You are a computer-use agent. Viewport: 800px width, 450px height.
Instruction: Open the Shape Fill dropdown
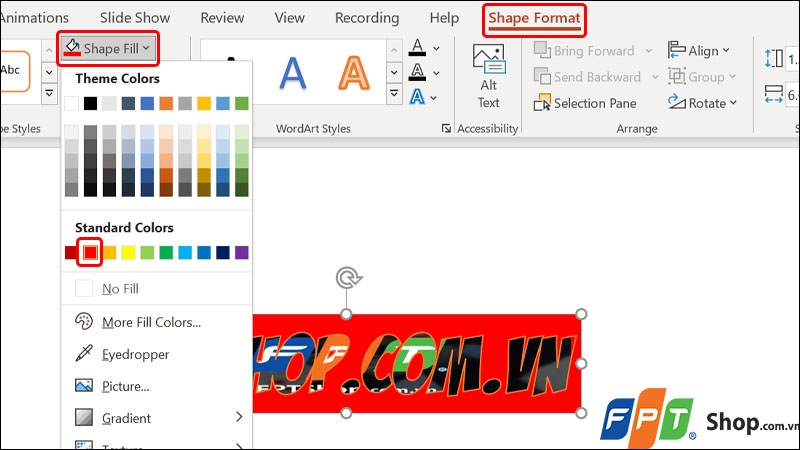[x=108, y=48]
